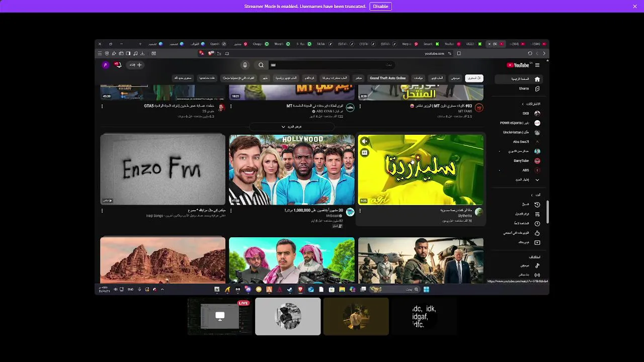Select the Grand Theft Auto Online chip
This screenshot has height=362, width=644.
pyautogui.click(x=387, y=78)
